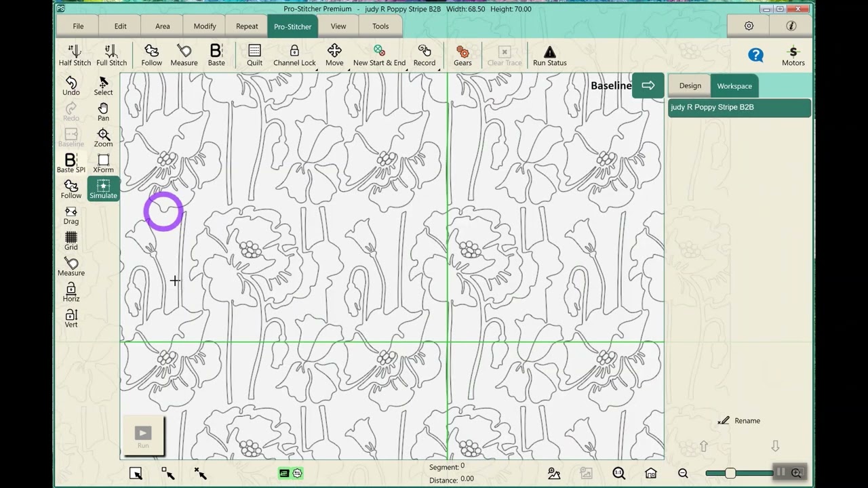Click Baste SPI in sidebar

71,163
